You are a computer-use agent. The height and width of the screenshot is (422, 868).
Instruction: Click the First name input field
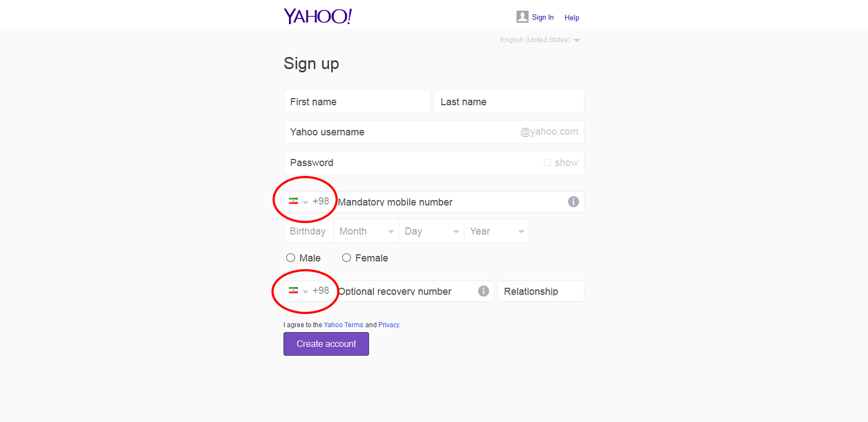coord(357,102)
